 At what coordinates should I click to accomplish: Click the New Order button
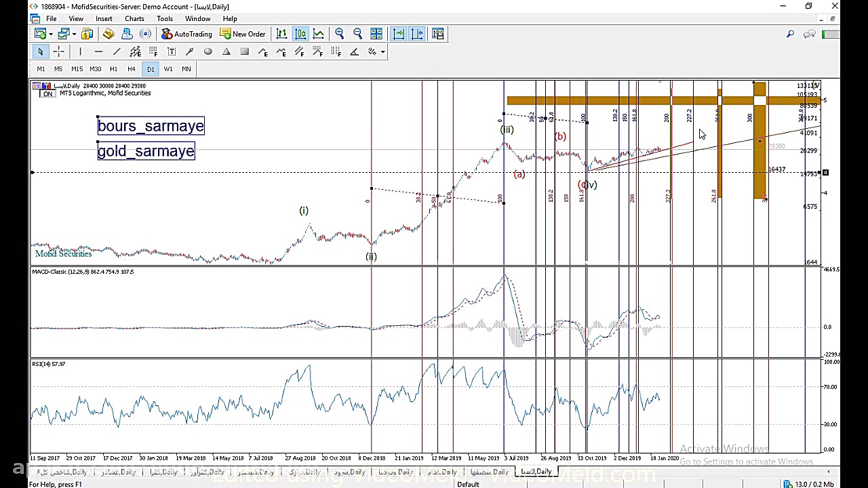coord(242,34)
